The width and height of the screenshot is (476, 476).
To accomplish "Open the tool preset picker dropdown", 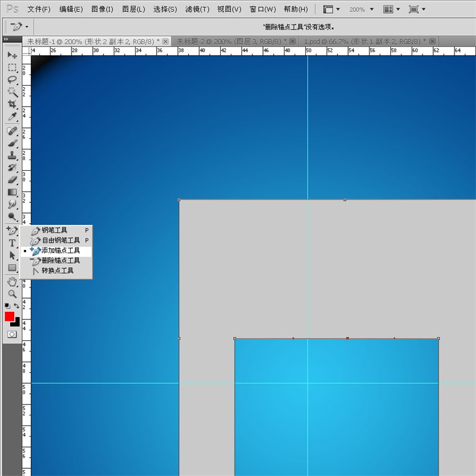I will [19, 27].
